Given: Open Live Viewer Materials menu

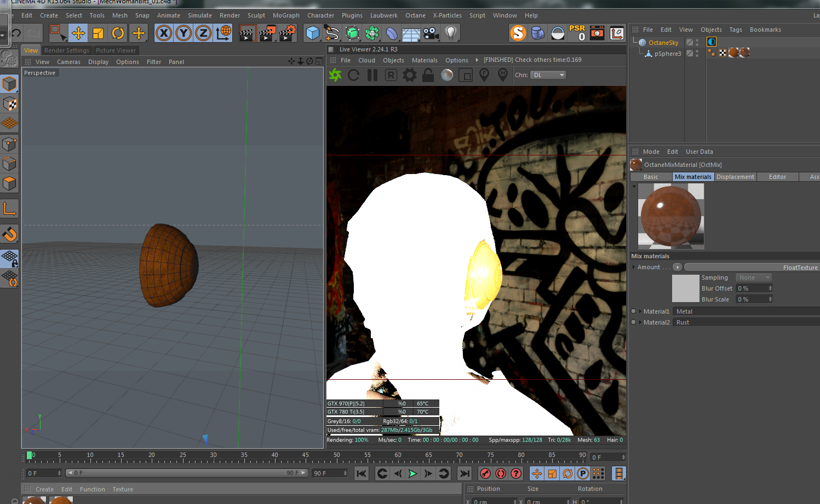Looking at the screenshot, I should [x=425, y=60].
